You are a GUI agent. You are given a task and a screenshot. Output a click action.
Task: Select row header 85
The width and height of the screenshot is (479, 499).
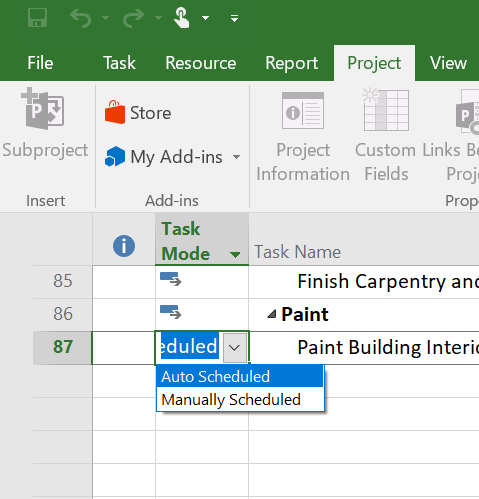(63, 281)
